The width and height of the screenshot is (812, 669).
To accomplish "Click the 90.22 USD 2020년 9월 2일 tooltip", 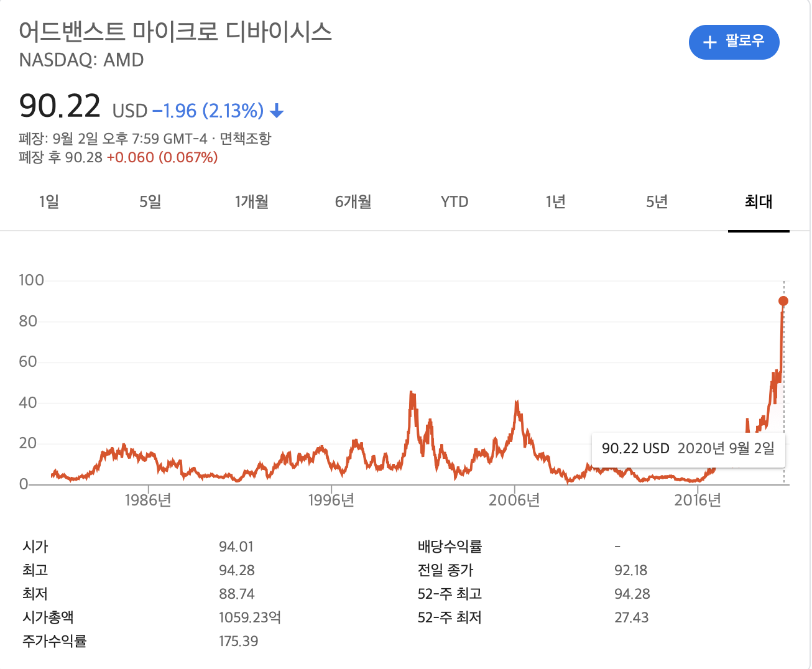I will [x=688, y=449].
